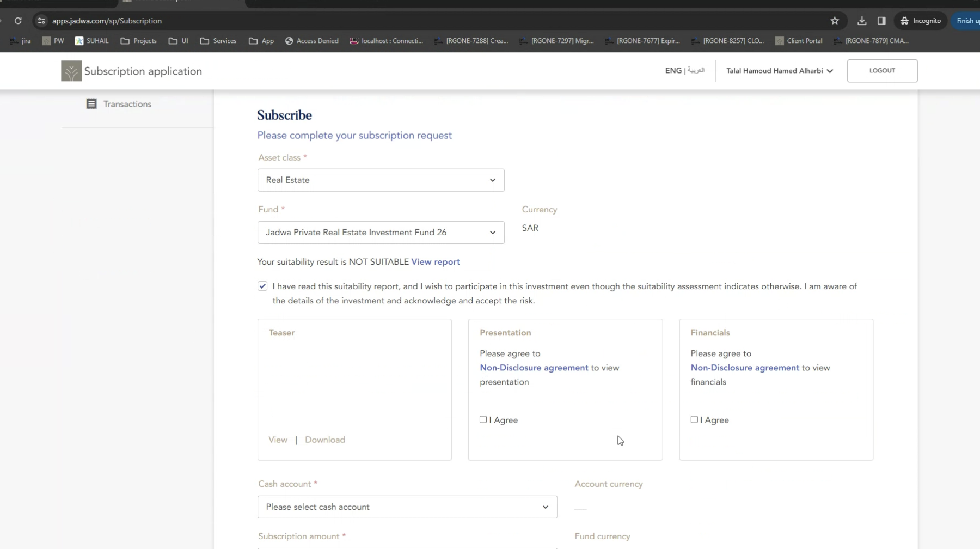Open the jira bookmark
Screen dimensions: 980x549
coord(21,41)
